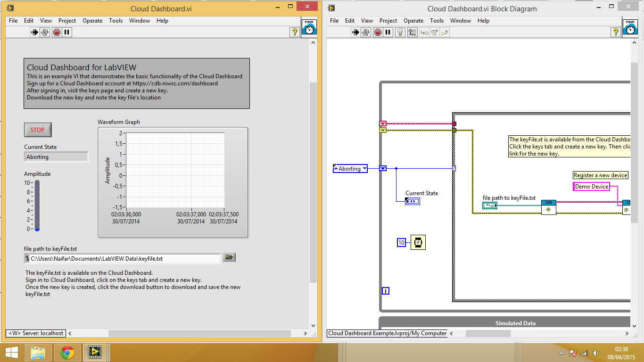Screen dimensions: 644x362
Task: Click the loop iteration terminal i
Action: [386, 291]
